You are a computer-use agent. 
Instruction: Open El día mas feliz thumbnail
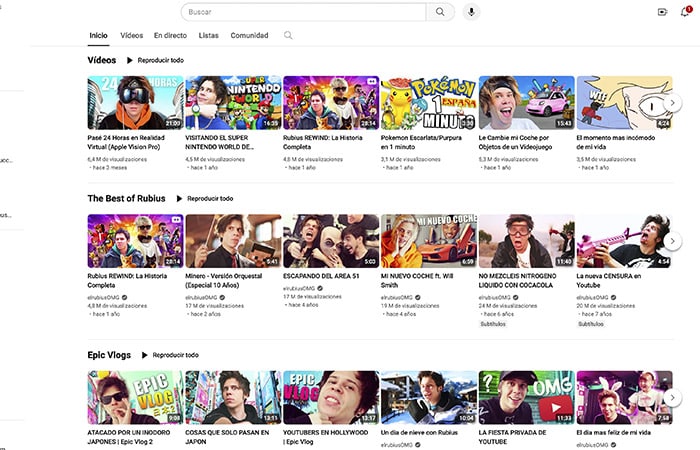(x=624, y=398)
